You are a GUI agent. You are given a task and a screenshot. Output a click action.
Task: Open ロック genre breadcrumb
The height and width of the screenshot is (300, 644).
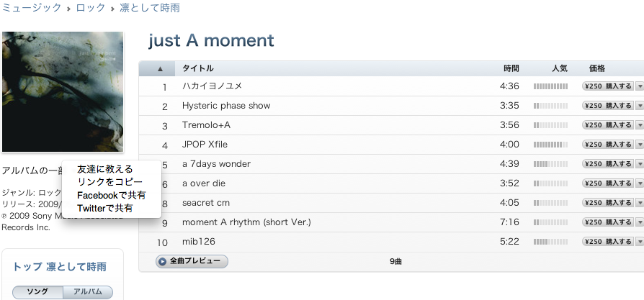click(x=90, y=8)
